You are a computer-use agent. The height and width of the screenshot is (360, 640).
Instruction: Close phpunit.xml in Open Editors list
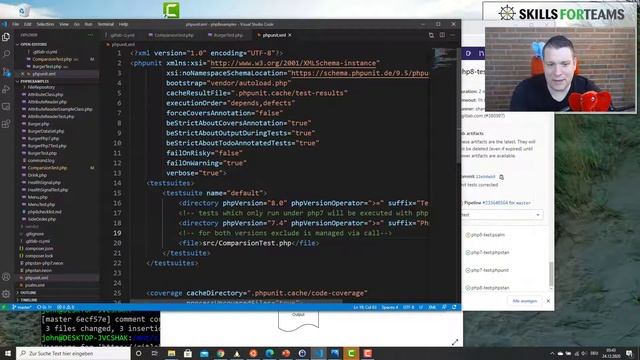pyautogui.click(x=23, y=74)
